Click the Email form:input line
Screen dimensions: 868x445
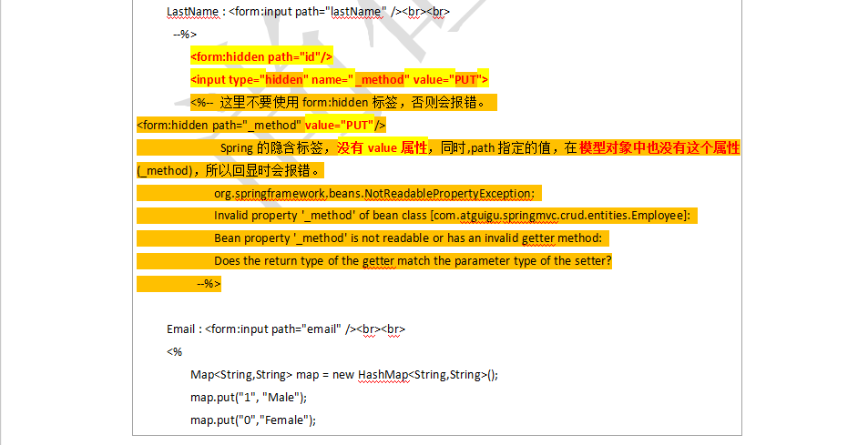286,329
